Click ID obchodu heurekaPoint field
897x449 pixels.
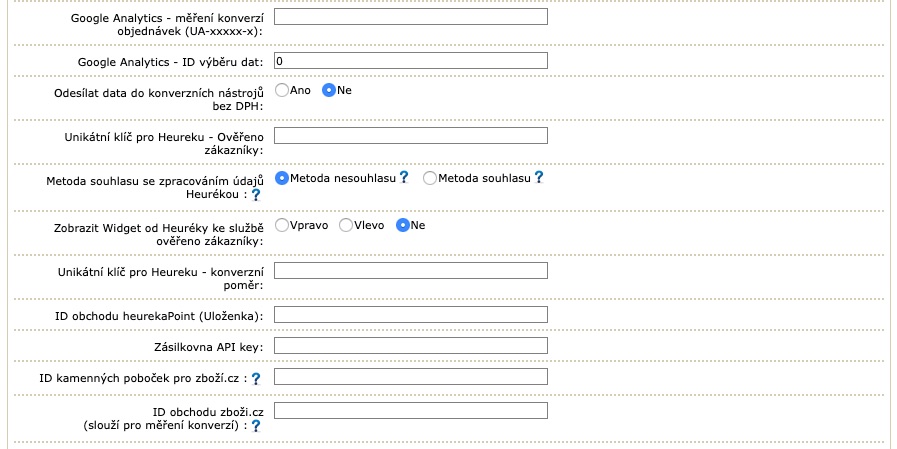pyautogui.click(x=411, y=315)
